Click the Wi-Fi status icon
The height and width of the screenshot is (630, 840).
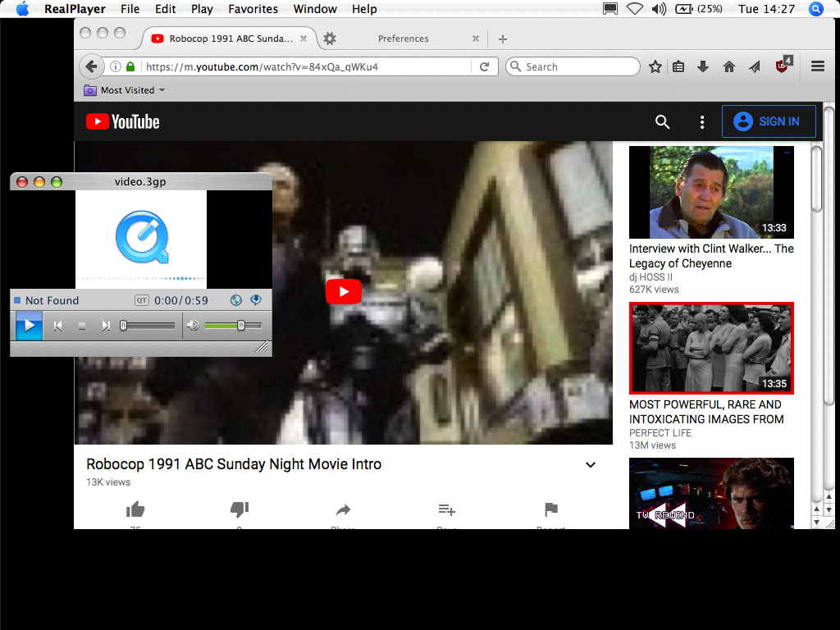pos(635,9)
